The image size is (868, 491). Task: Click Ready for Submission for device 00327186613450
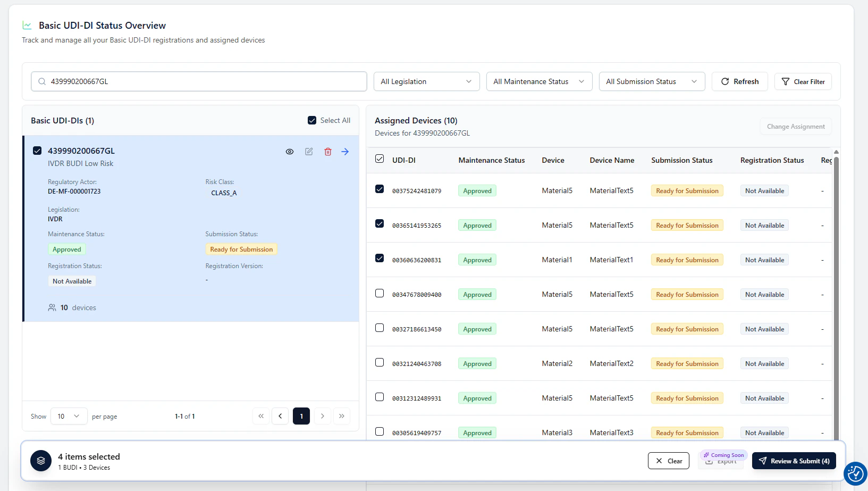tap(687, 329)
